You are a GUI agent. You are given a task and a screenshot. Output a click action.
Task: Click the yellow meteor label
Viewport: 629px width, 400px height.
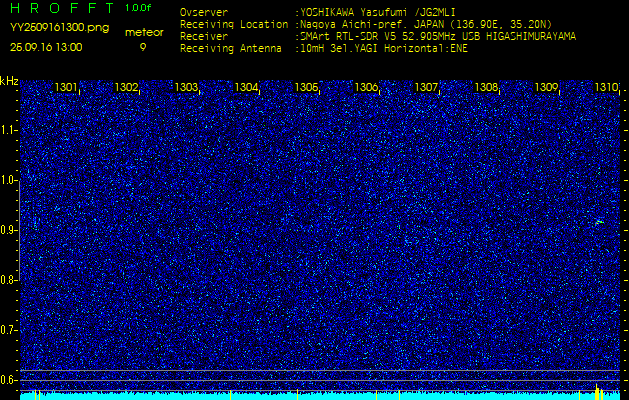tap(144, 32)
